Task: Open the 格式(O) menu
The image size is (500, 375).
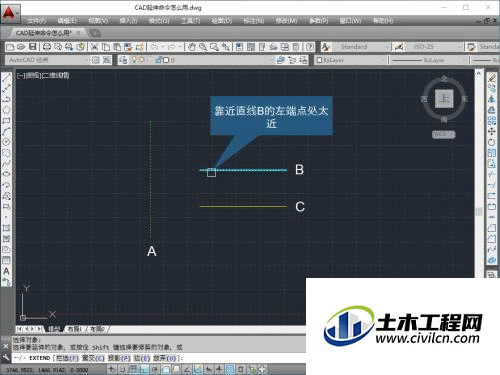Action: tap(159, 21)
